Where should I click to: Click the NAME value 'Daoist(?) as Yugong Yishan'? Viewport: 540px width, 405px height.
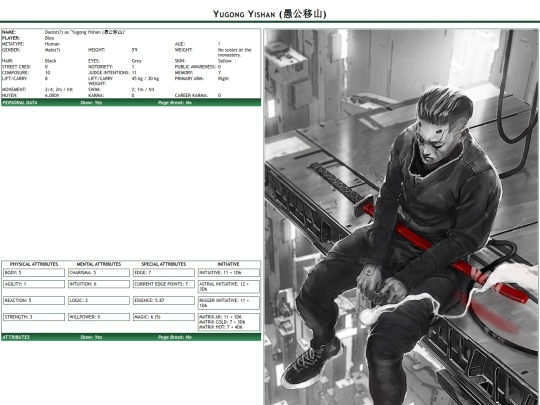pyautogui.click(x=85, y=32)
